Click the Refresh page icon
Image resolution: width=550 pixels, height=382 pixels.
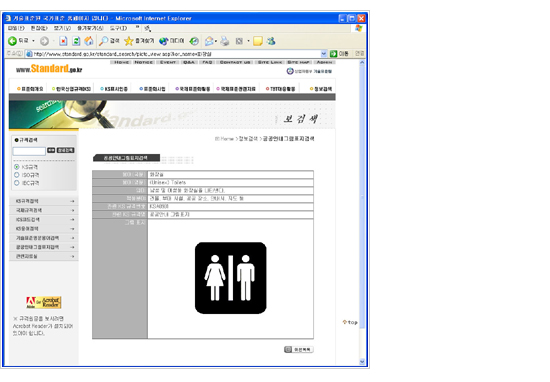(x=76, y=41)
